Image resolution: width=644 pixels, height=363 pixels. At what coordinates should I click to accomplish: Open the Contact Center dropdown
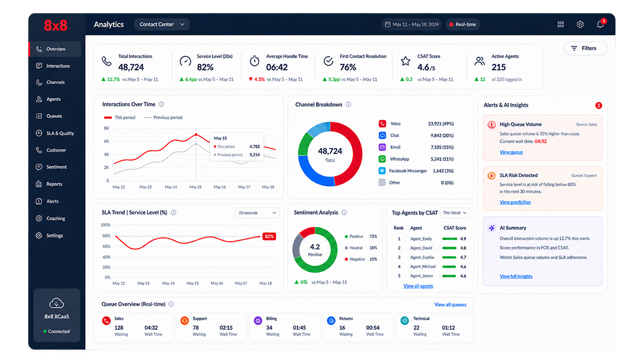162,24
